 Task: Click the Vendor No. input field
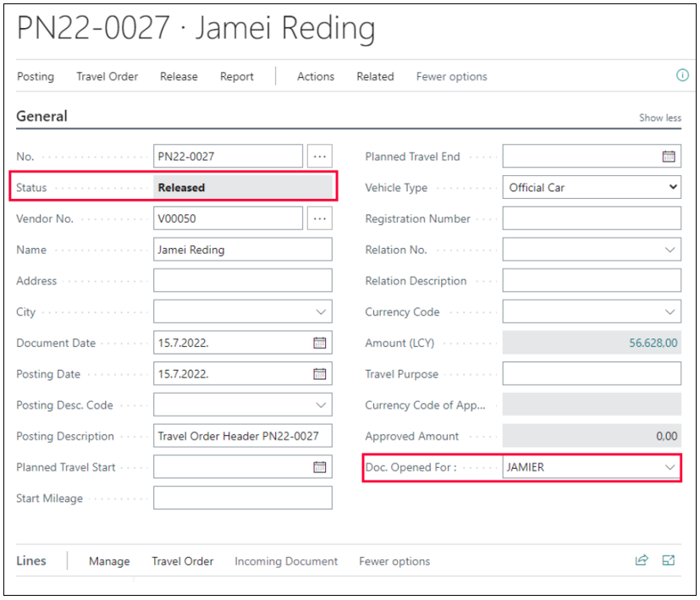pos(228,218)
